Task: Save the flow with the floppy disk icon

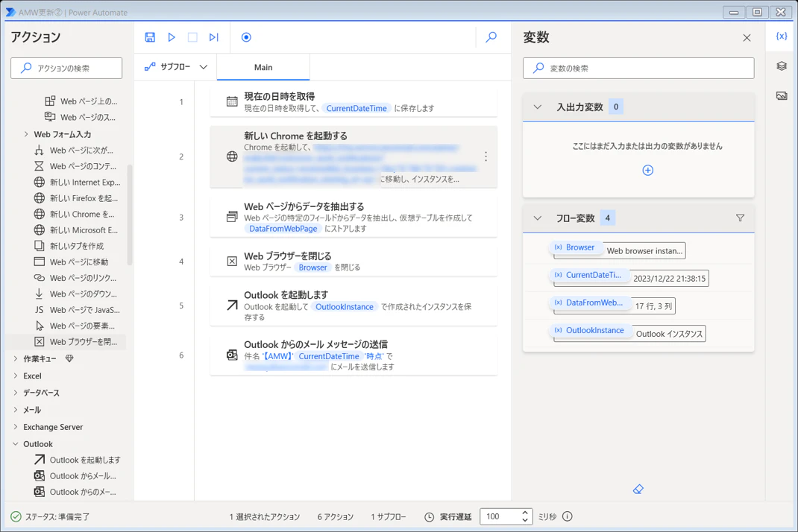Action: click(150, 37)
